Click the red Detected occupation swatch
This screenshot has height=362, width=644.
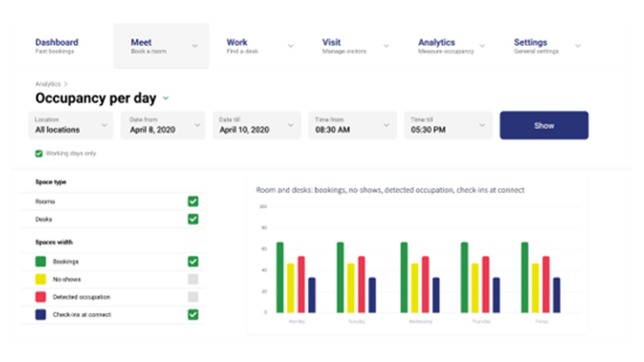pos(40,297)
